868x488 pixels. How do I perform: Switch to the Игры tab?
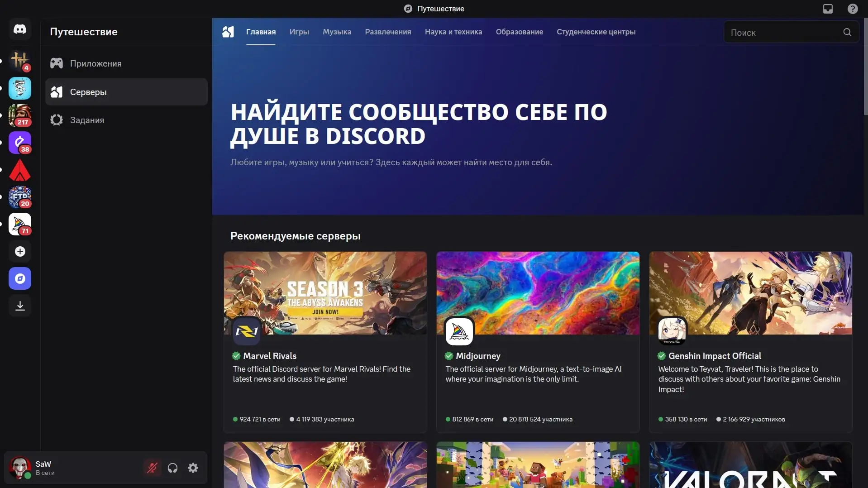coord(299,32)
